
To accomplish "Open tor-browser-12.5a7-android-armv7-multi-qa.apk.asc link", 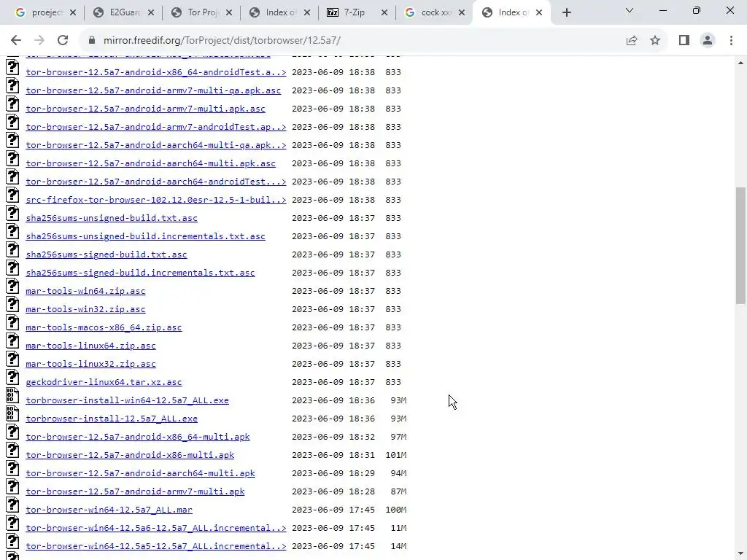I will pos(153,90).
